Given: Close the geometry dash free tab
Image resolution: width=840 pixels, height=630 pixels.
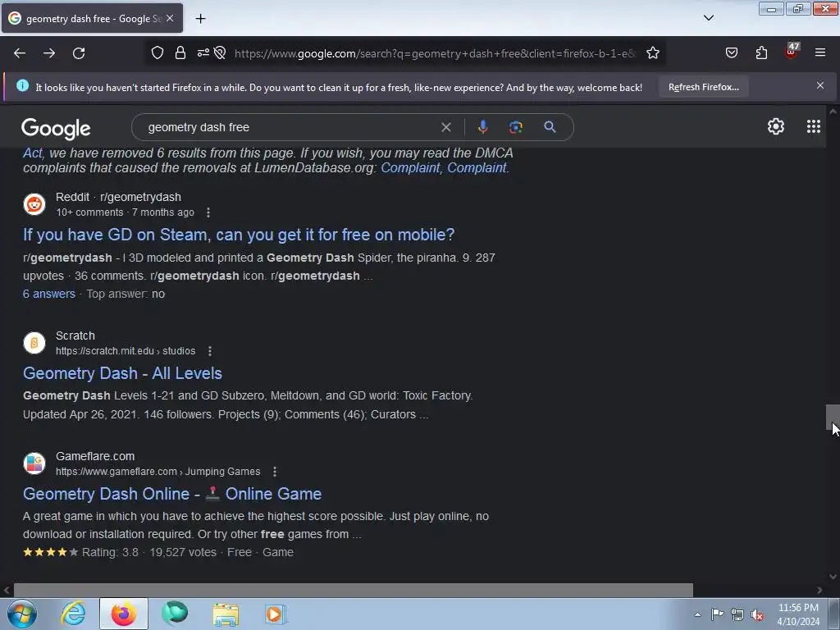Looking at the screenshot, I should pos(170,18).
